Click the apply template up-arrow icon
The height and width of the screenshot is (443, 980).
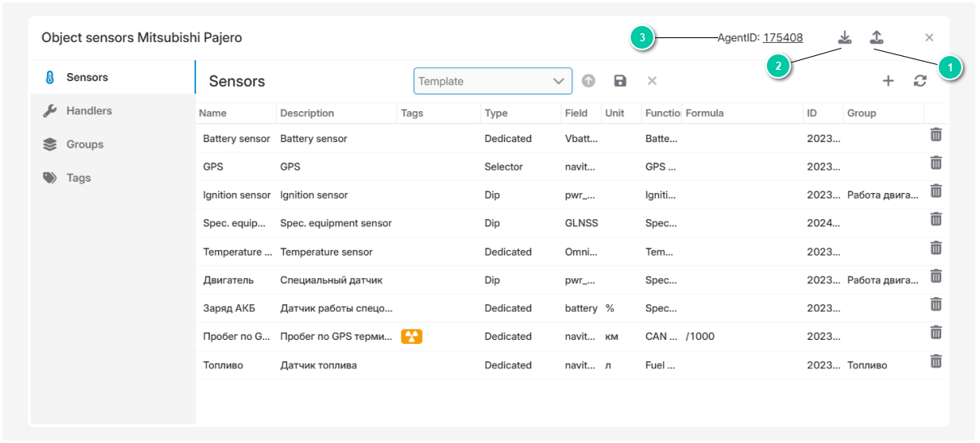[x=588, y=81]
